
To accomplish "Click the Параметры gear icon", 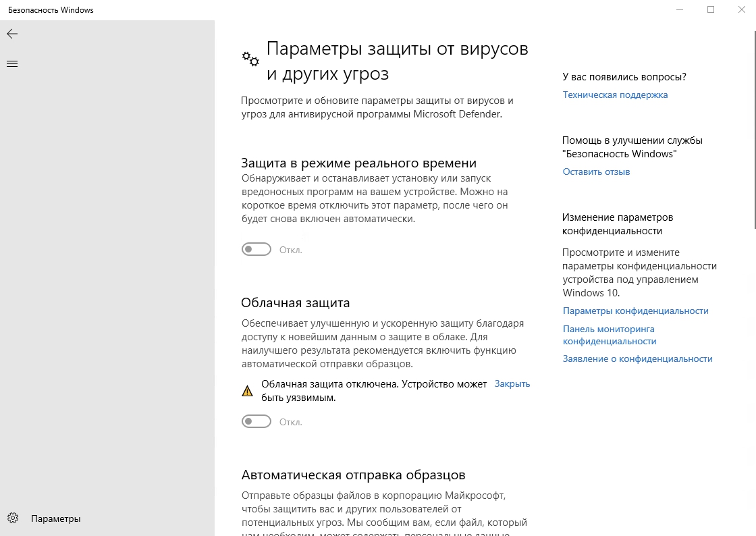I will [13, 518].
